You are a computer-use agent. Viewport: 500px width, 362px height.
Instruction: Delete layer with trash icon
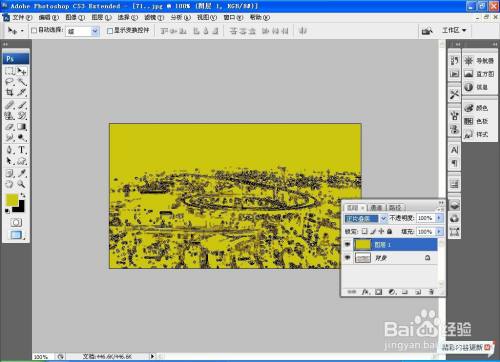pyautogui.click(x=431, y=292)
